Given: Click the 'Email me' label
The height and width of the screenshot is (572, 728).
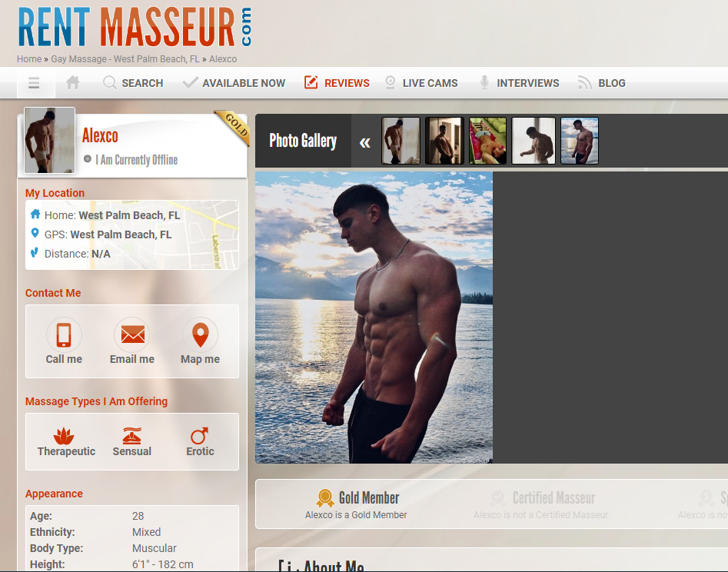Looking at the screenshot, I should click(132, 359).
